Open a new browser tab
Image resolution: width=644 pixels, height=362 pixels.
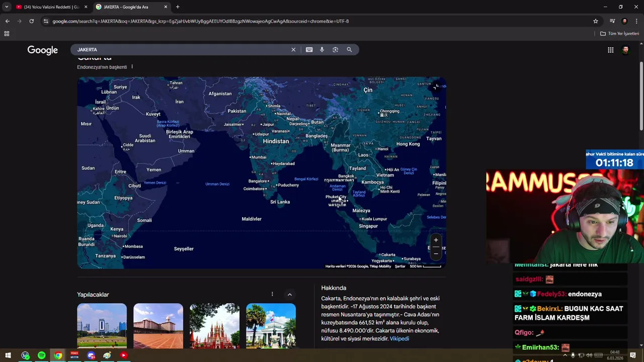(x=178, y=7)
